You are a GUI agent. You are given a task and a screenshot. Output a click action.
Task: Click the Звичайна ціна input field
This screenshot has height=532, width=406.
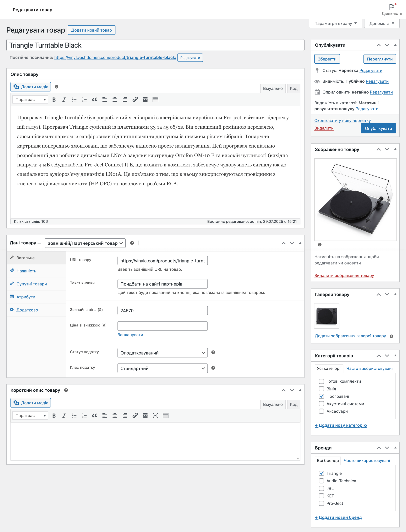(162, 310)
